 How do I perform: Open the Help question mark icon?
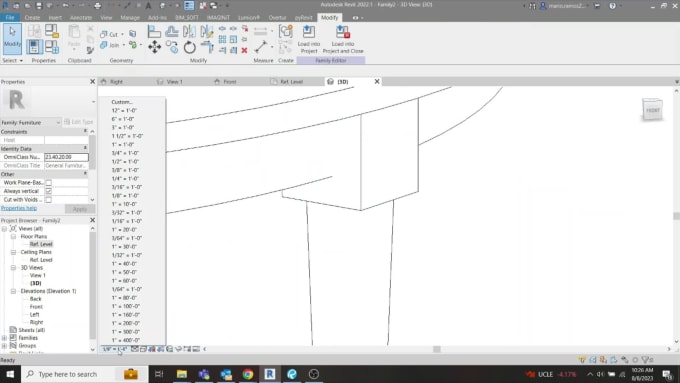tap(612, 6)
